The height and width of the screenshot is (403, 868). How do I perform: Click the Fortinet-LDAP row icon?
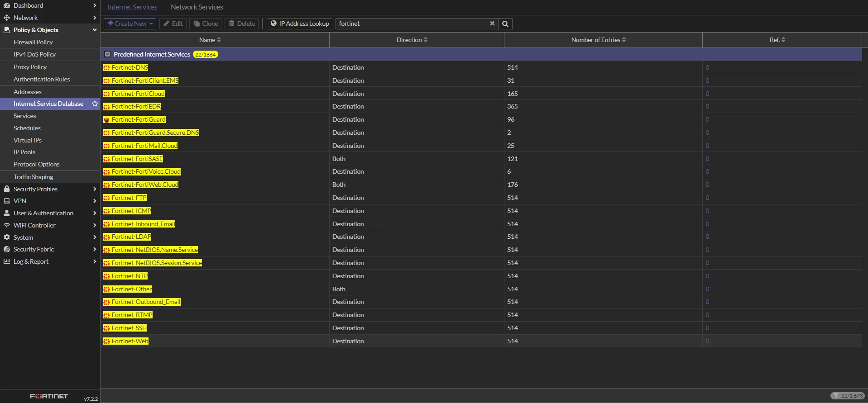coord(106,237)
